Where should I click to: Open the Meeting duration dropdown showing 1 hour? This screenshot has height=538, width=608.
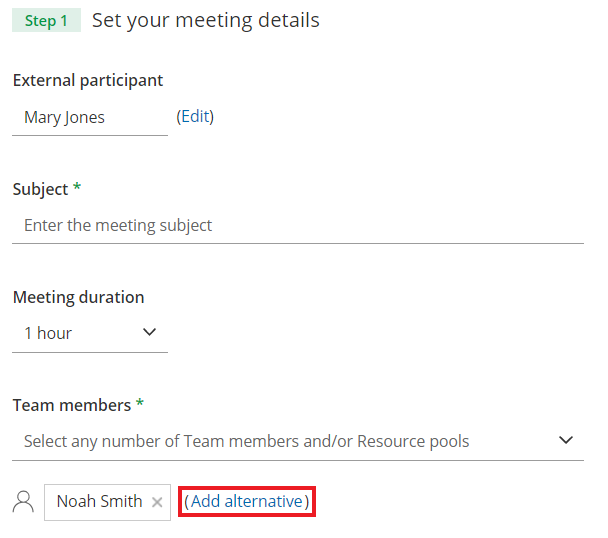pyautogui.click(x=90, y=333)
